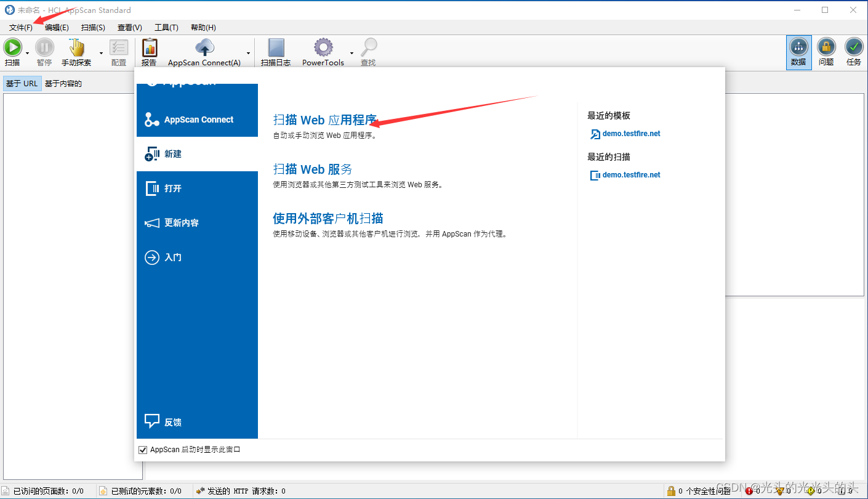Click the 已访问的页面数: 0/0 status text
Viewport: 868px width, 499px height.
[49, 491]
